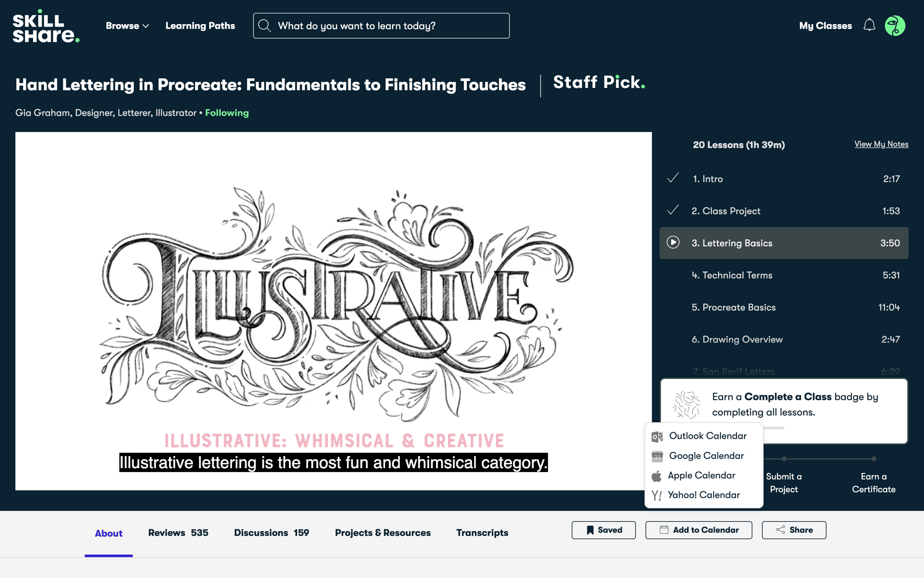The width and height of the screenshot is (924, 578).
Task: Open the Transcripts tab
Action: click(x=482, y=533)
